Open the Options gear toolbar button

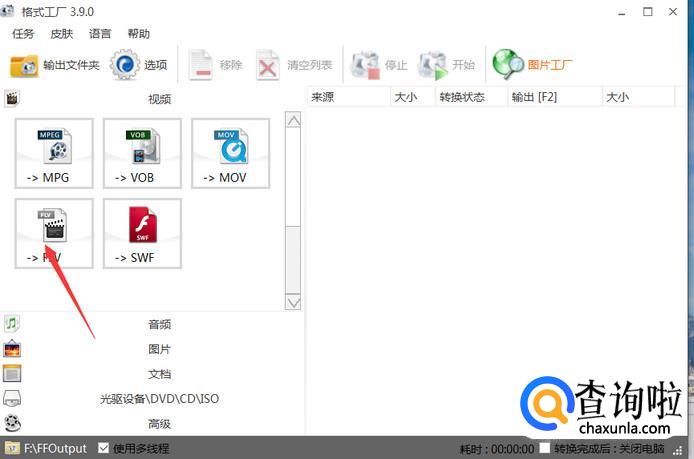pos(139,65)
